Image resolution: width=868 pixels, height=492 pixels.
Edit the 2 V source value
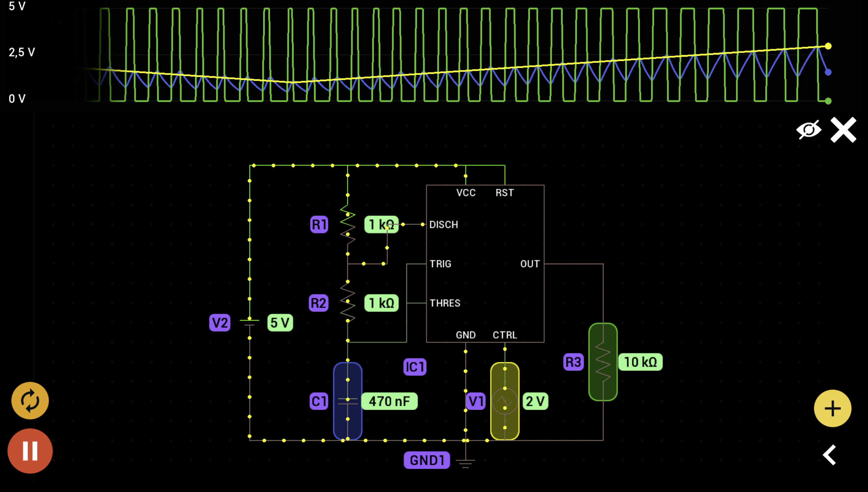click(x=535, y=401)
